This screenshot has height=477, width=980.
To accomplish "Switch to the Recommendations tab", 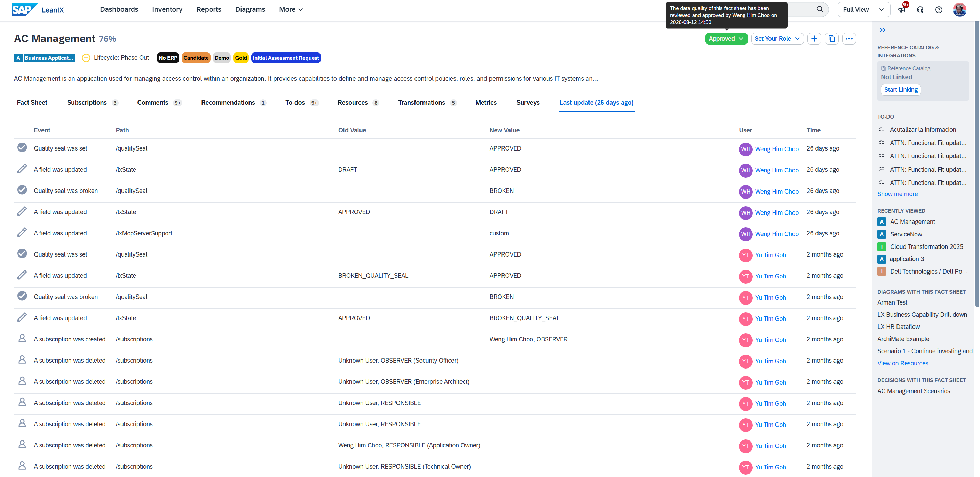I will click(x=233, y=102).
